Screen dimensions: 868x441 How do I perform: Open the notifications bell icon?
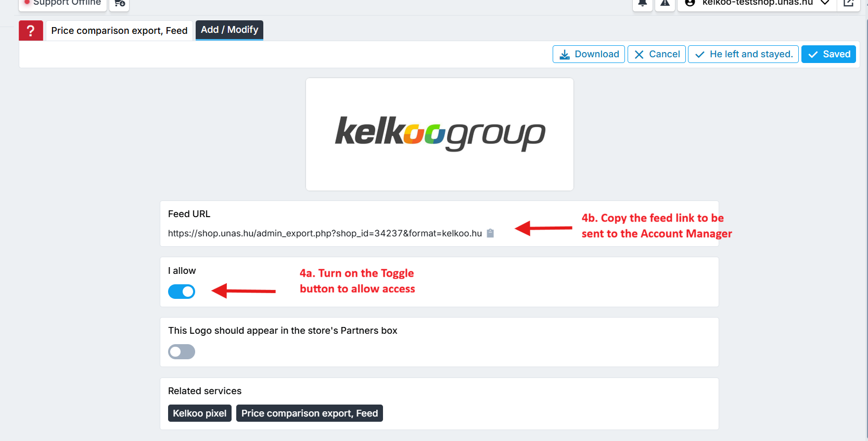click(643, 4)
